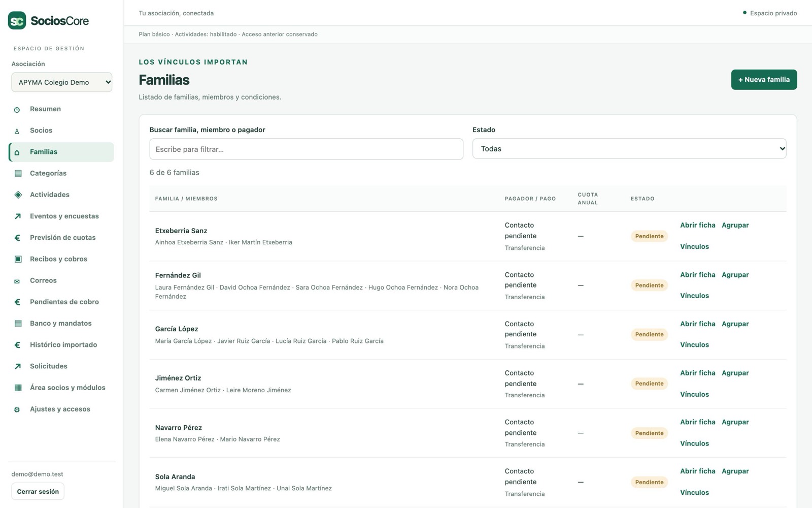The image size is (812, 508).
Task: Click the Ajustes y accesos gear icon
Action: 17,409
